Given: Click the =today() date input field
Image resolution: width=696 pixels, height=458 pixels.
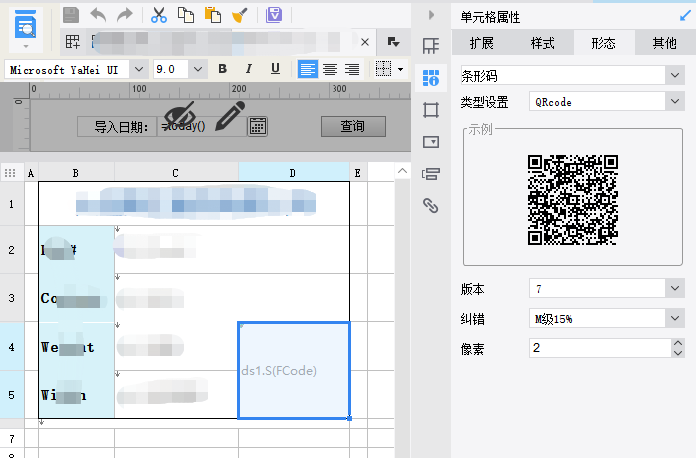Looking at the screenshot, I should (x=202, y=126).
